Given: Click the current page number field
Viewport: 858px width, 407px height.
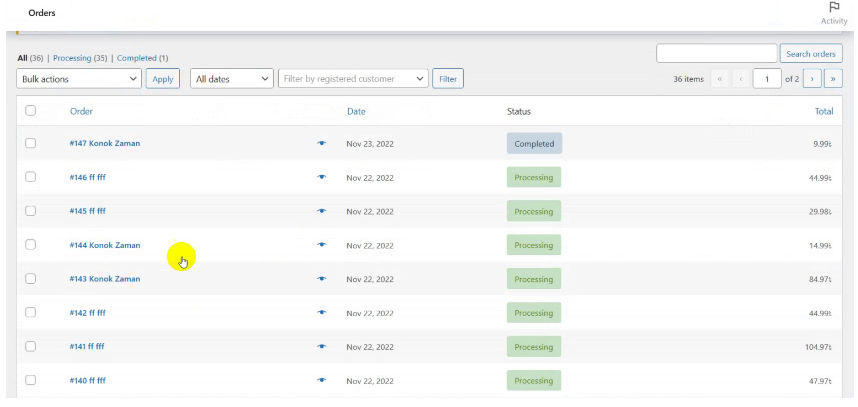Looking at the screenshot, I should coord(767,79).
